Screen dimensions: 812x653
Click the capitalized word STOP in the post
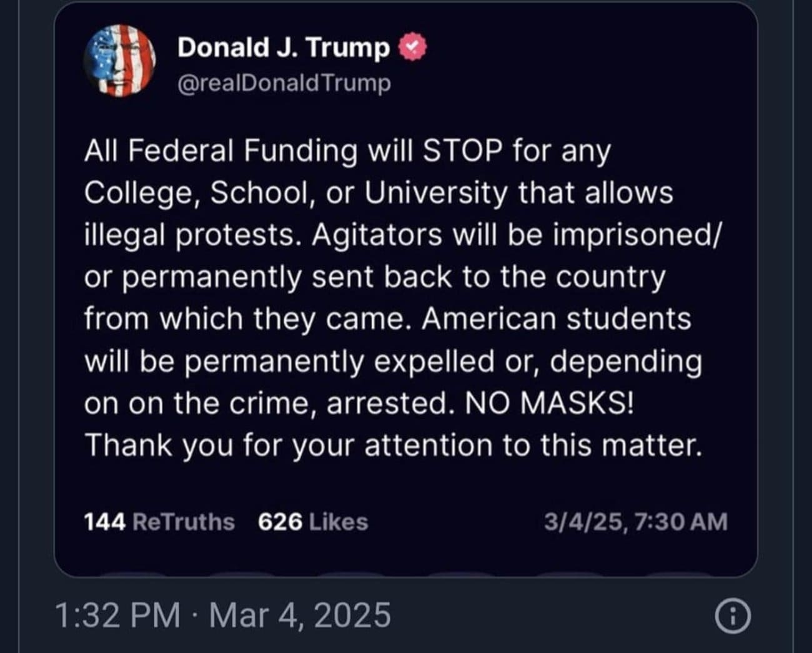tap(462, 151)
